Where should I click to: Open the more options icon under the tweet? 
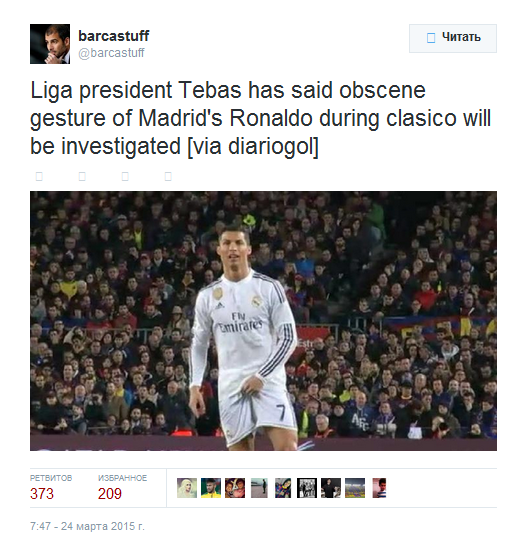[168, 177]
